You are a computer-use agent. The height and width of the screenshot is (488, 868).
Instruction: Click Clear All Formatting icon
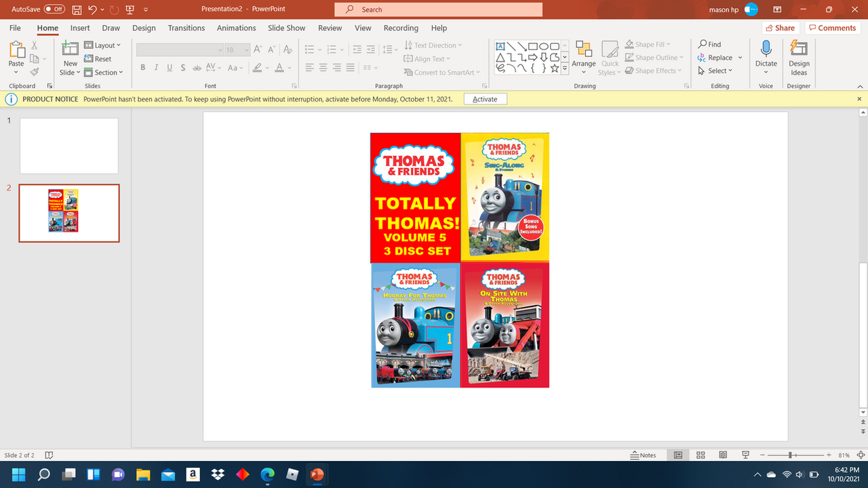tap(288, 49)
